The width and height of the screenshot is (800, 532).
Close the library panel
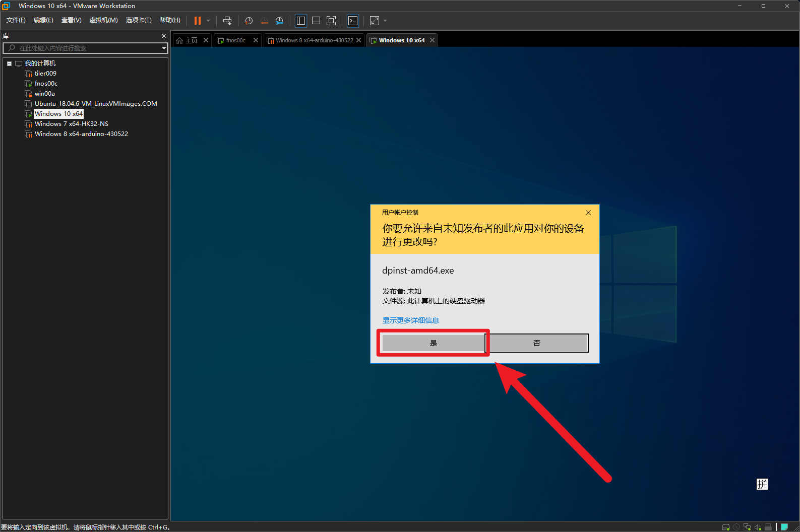coord(163,36)
